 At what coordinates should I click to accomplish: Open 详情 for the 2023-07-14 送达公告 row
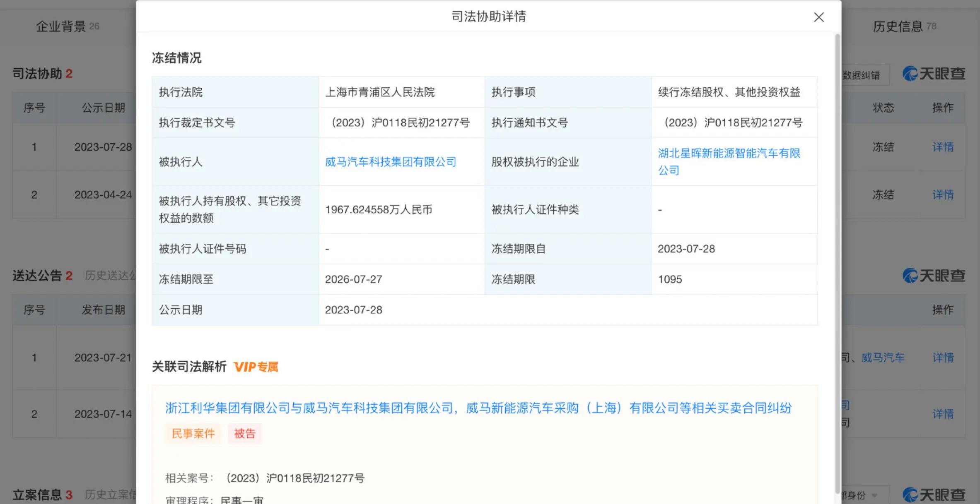[943, 414]
